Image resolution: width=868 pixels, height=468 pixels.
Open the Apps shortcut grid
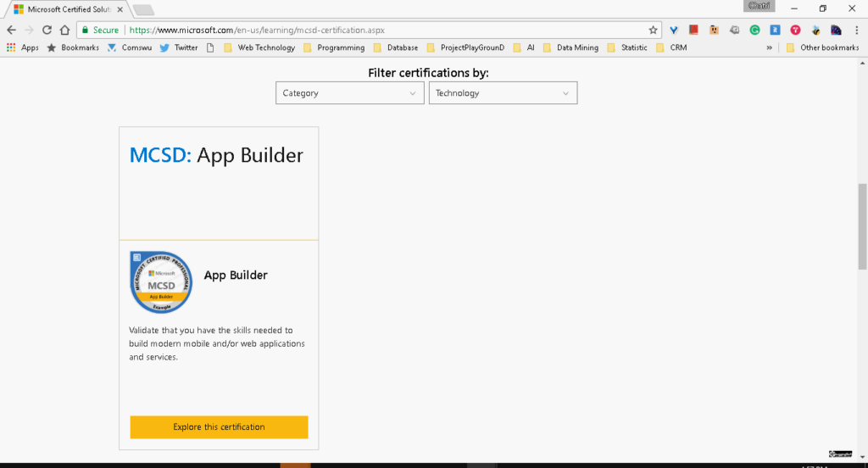[22, 47]
